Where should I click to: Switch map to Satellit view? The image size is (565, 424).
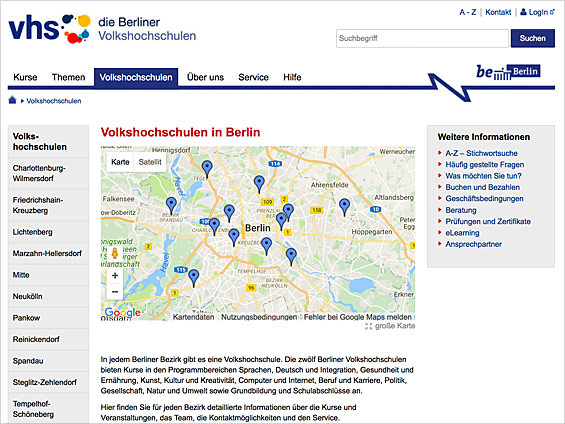(x=150, y=162)
